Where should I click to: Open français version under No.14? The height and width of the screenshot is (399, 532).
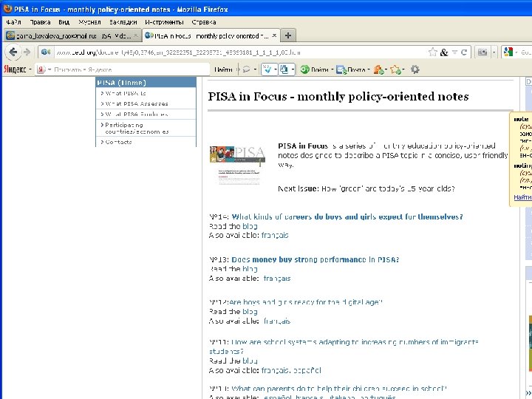(274, 235)
